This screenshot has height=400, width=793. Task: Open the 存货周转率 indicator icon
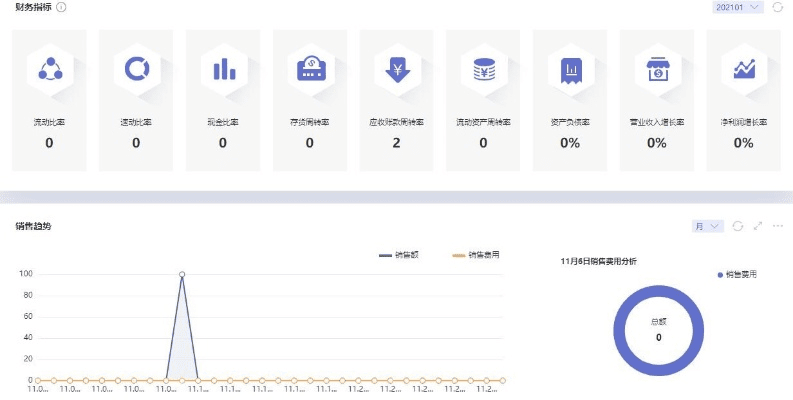point(310,69)
